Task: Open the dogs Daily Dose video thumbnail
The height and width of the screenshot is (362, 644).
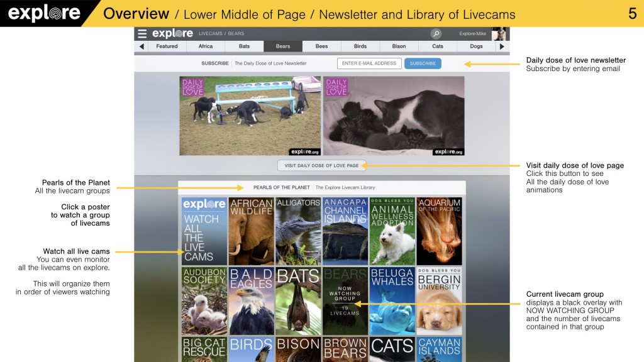Action: pyautogui.click(x=250, y=116)
